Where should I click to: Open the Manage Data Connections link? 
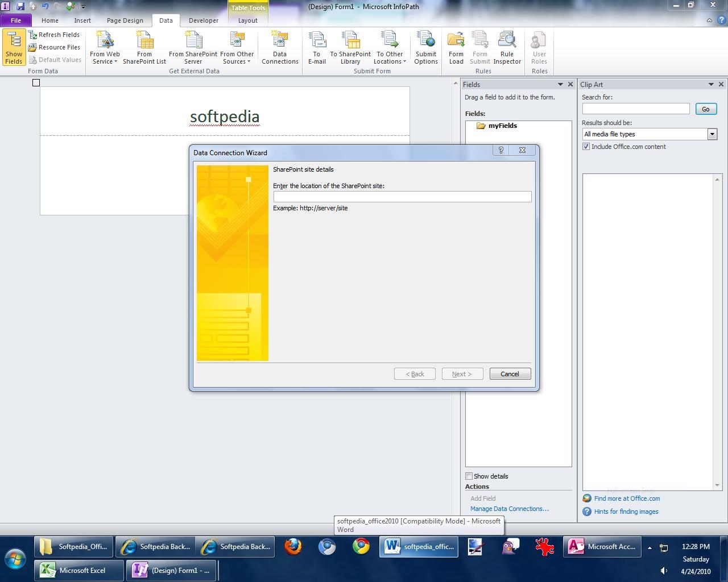[x=509, y=509]
